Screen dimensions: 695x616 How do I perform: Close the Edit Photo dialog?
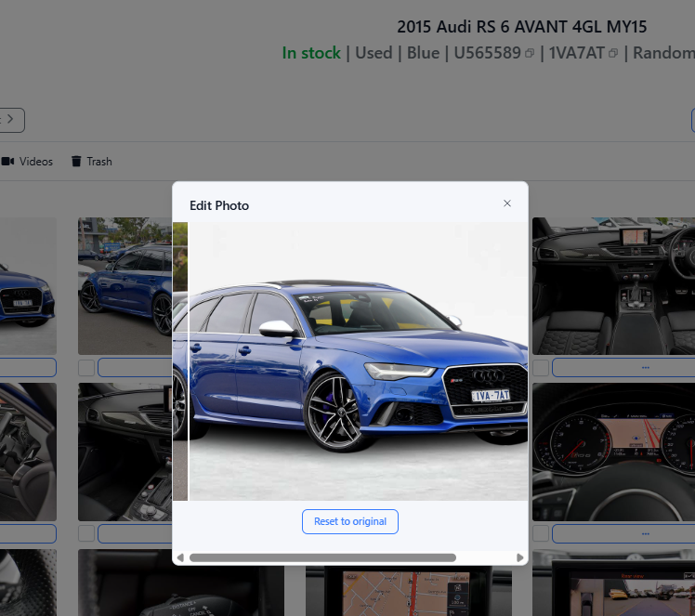(x=507, y=203)
